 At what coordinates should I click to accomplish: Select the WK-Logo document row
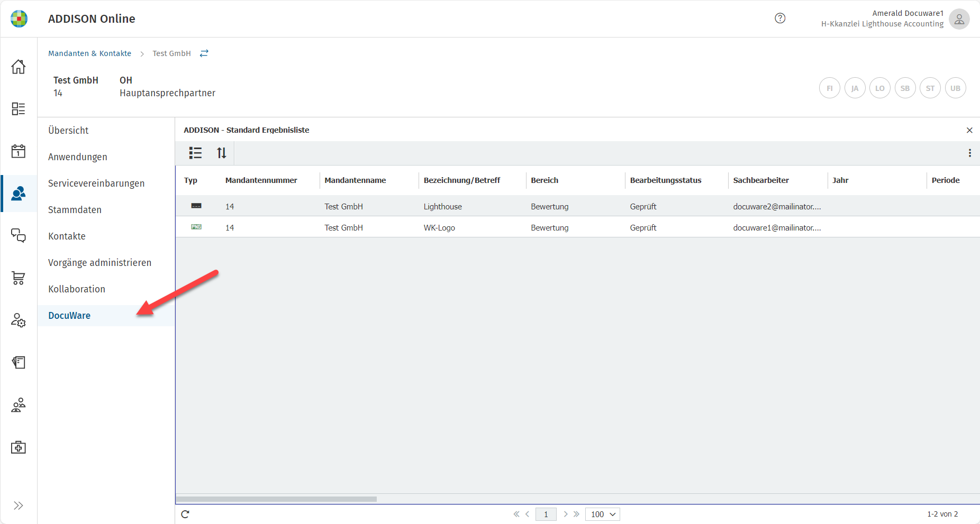pos(577,227)
